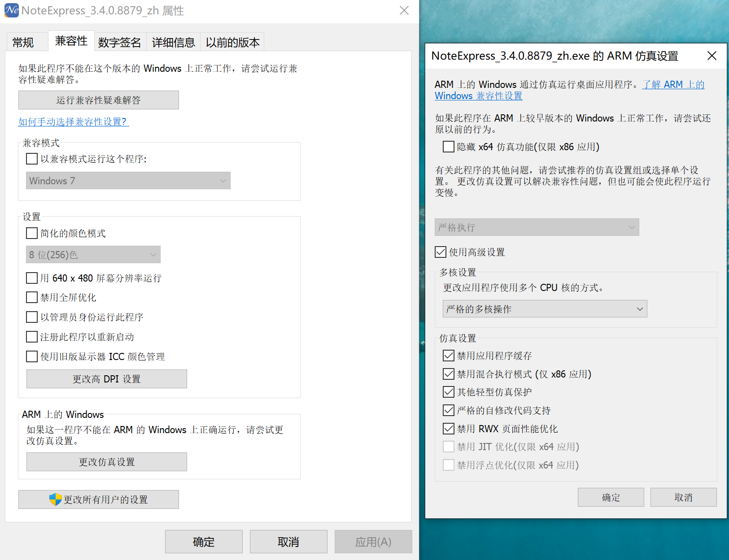Open the Windows 7 compatibility dropdown
This screenshot has width=729, height=560.
pyautogui.click(x=128, y=181)
